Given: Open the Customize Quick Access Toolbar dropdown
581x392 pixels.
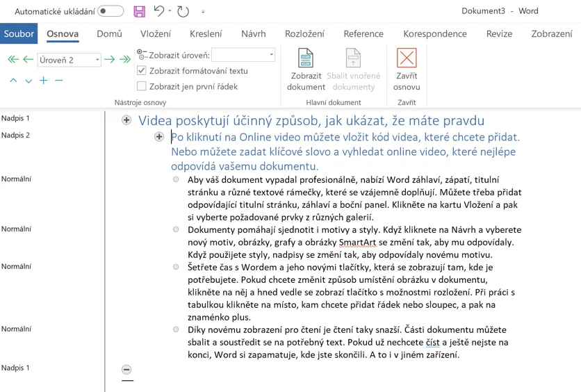Looking at the screenshot, I should [x=203, y=12].
